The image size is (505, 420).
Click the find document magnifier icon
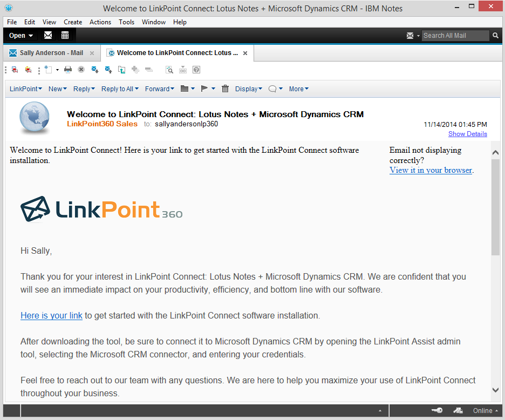click(169, 70)
